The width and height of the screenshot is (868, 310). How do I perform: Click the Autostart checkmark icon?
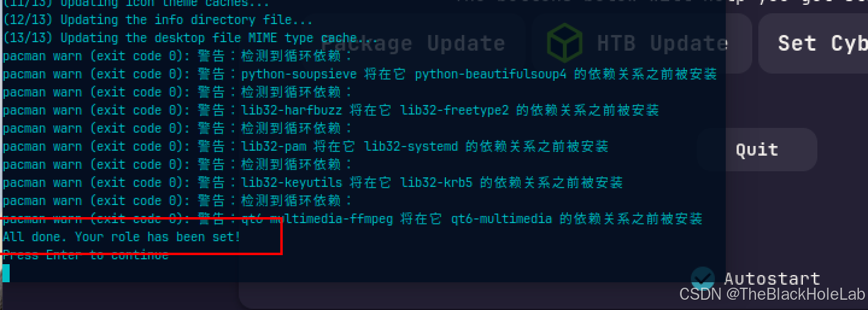tap(703, 278)
